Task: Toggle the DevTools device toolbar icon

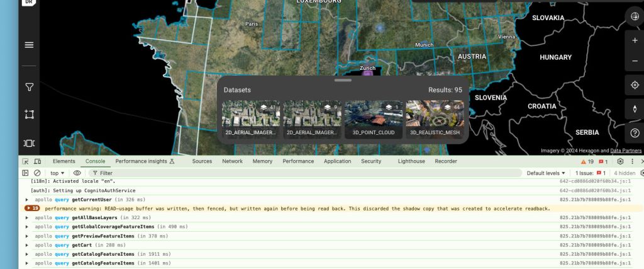Action: [38, 161]
